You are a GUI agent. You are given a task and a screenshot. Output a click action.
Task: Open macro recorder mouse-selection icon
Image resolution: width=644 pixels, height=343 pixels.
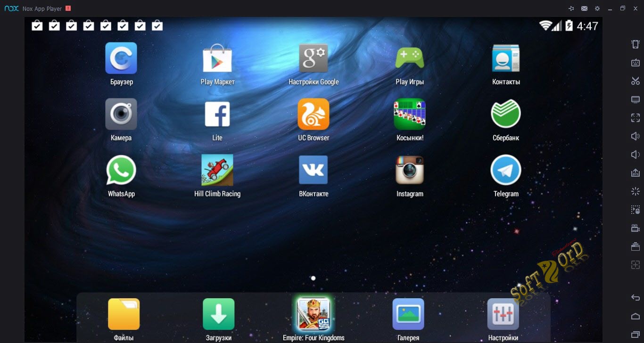click(636, 210)
